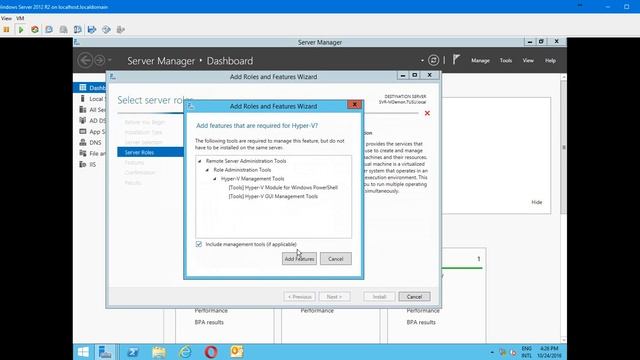The height and width of the screenshot is (360, 640).
Task: Click the Hide link in the dashboard
Action: (x=537, y=202)
